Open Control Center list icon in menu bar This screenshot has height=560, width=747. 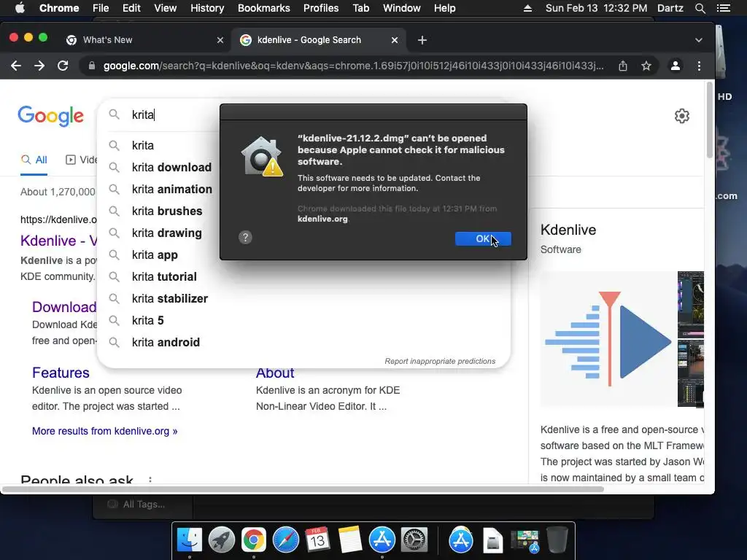723,8
